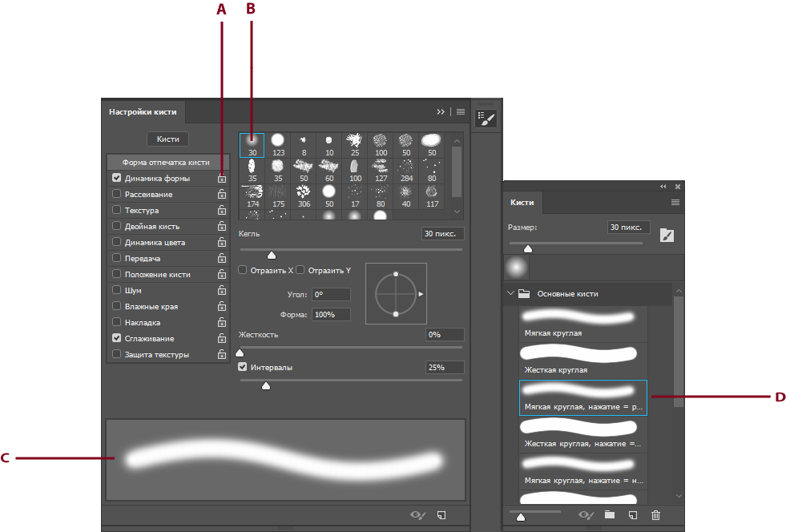Screen dimensions: 786x532
Task: Uncheck Интервалы checkbox
Action: (243, 367)
